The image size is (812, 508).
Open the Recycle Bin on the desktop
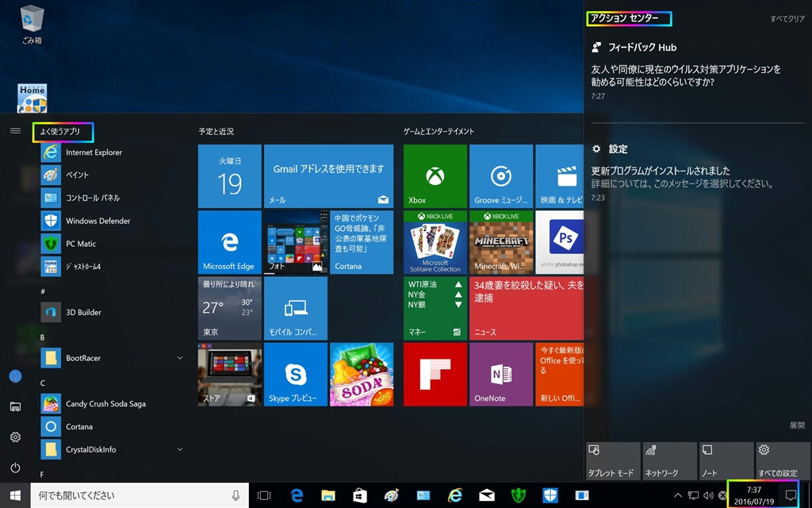pos(32,24)
